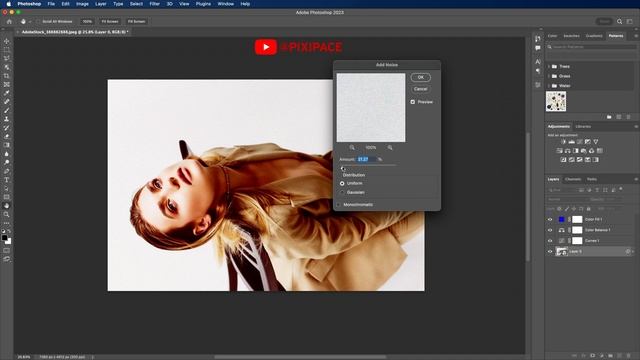This screenshot has height=360, width=640.
Task: Switch to the Swatches tab
Action: (571, 36)
